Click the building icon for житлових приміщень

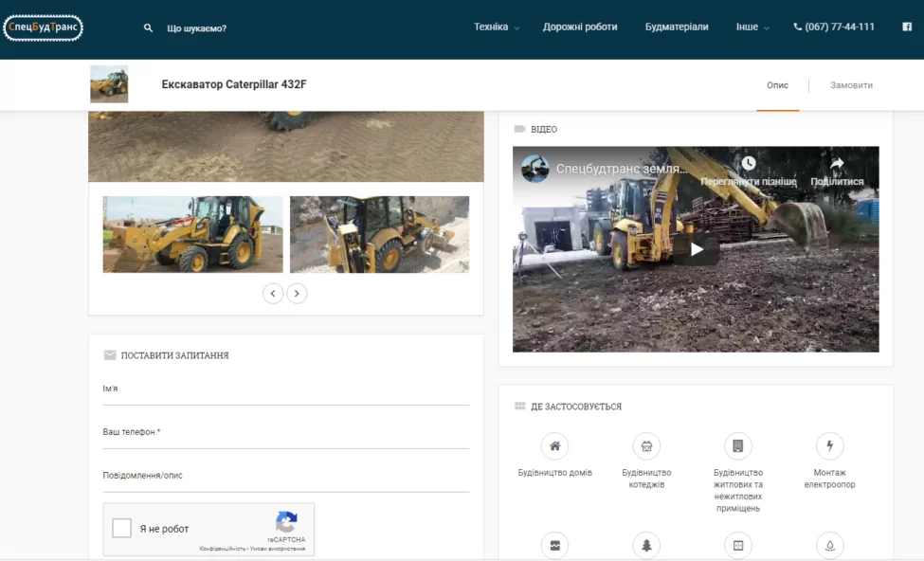pyautogui.click(x=737, y=446)
